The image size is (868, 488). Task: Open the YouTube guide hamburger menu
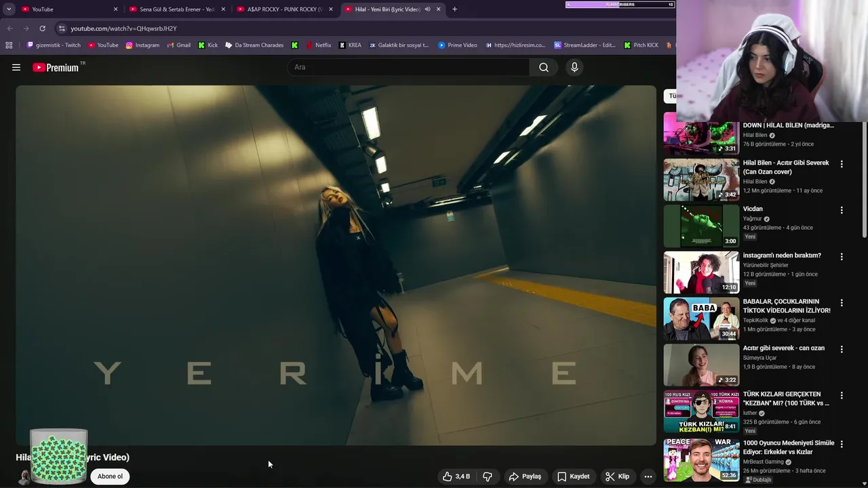pos(16,67)
